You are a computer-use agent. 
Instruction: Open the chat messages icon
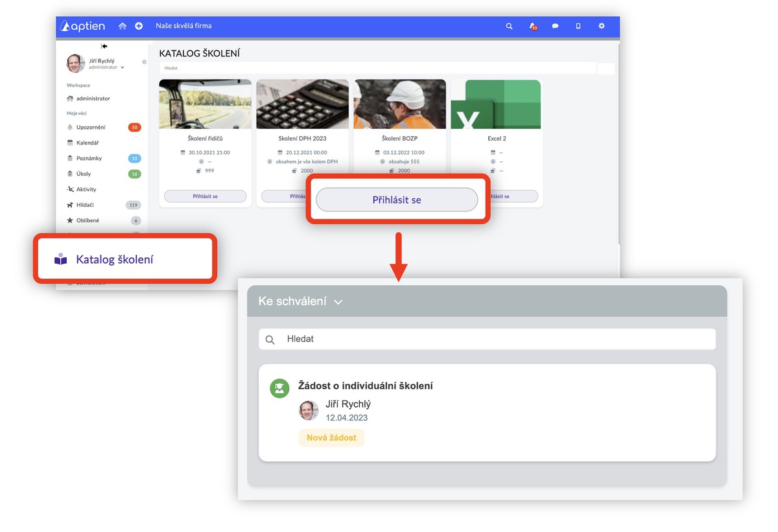pos(555,26)
